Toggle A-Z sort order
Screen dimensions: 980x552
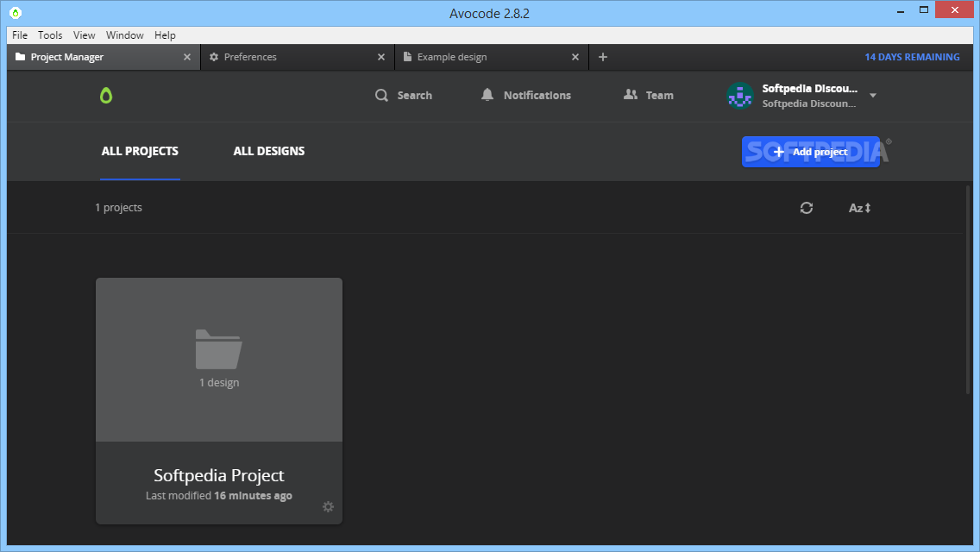[860, 208]
